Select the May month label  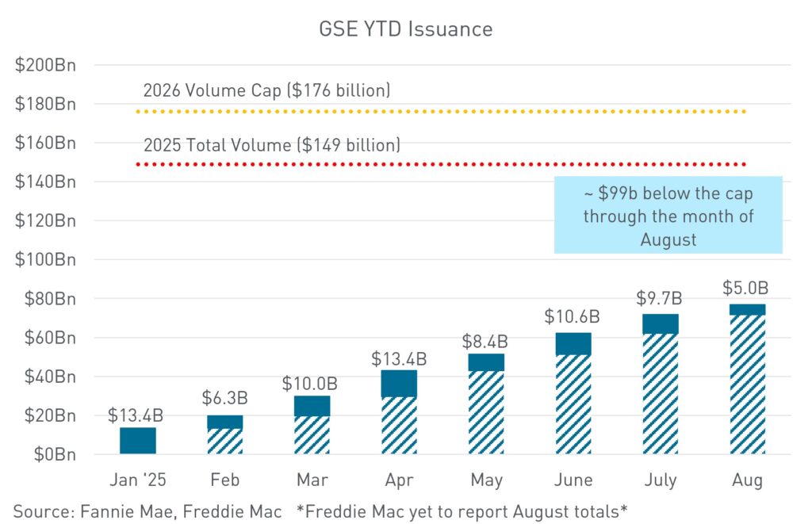pyautogui.click(x=486, y=481)
